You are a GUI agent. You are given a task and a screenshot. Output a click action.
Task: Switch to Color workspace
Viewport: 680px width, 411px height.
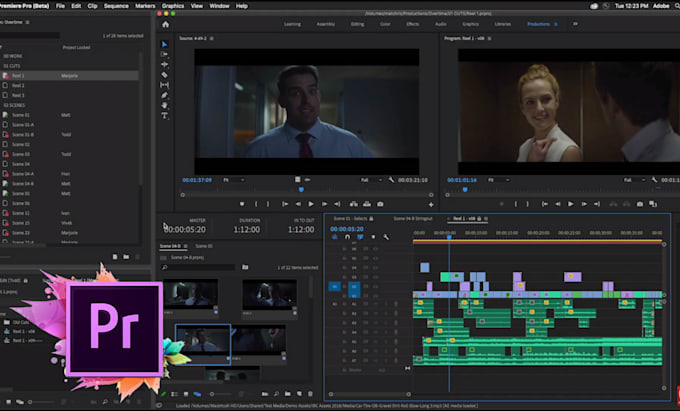385,24
